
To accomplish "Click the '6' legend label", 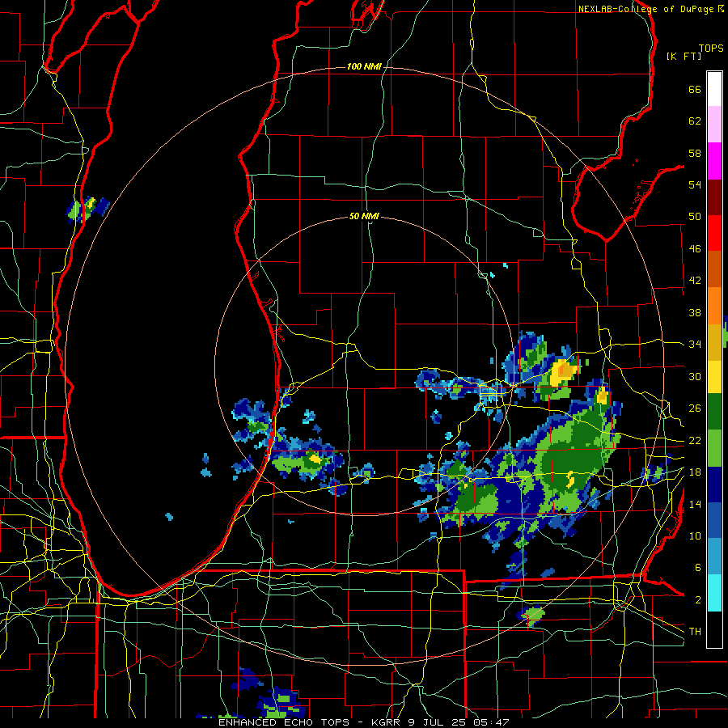I will tap(697, 568).
